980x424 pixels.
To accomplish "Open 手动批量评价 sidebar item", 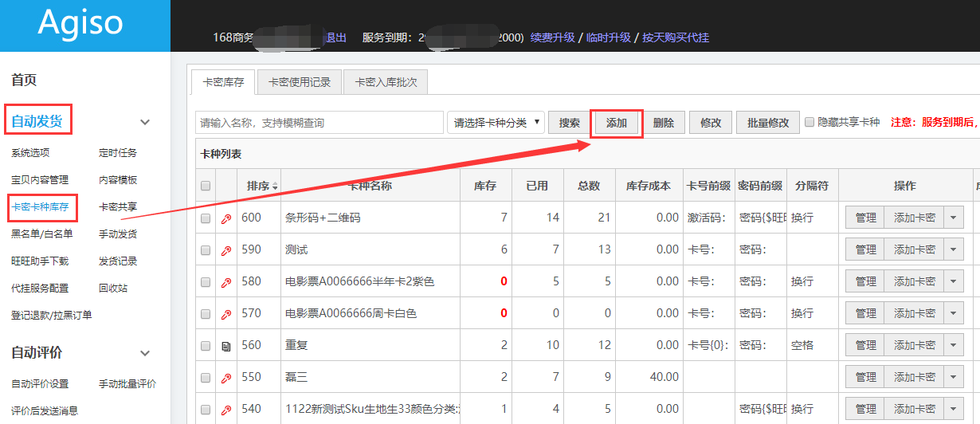I will tap(127, 384).
